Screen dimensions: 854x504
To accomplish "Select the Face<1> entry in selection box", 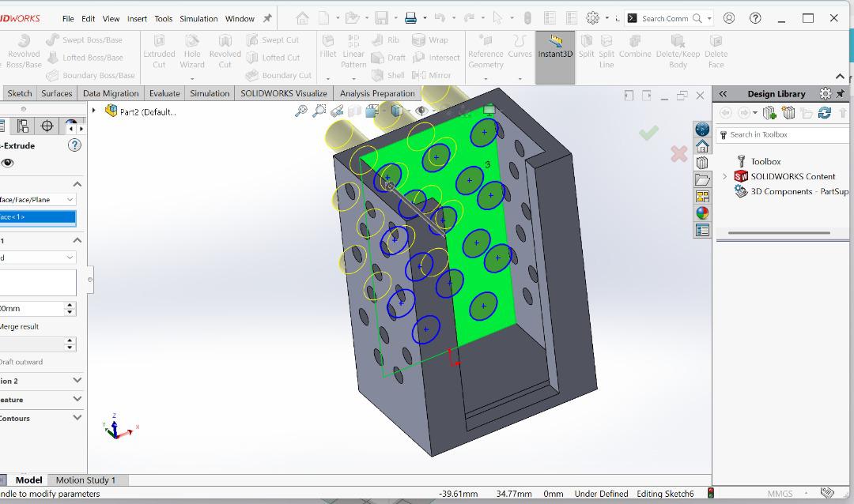I will [37, 217].
